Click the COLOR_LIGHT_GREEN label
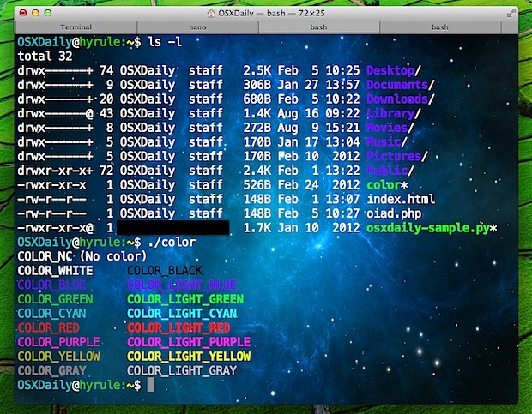This screenshot has width=532, height=414. (x=185, y=299)
